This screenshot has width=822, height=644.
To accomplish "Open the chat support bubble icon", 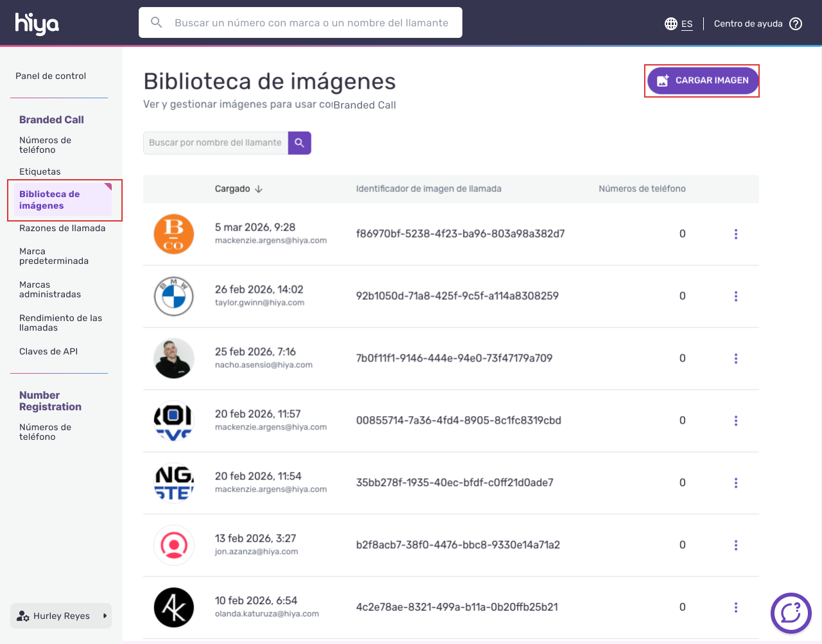I will pos(791,613).
